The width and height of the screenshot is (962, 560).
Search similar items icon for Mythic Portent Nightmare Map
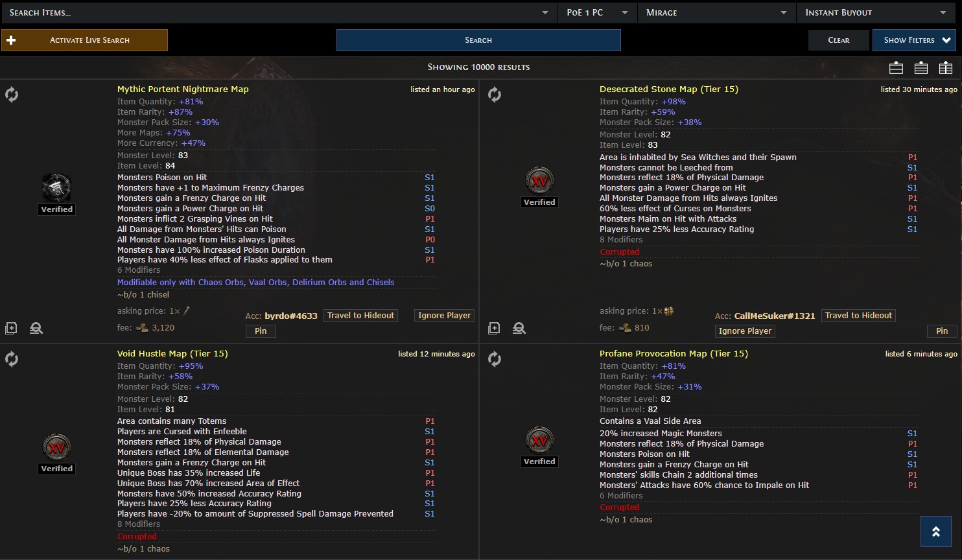point(36,329)
